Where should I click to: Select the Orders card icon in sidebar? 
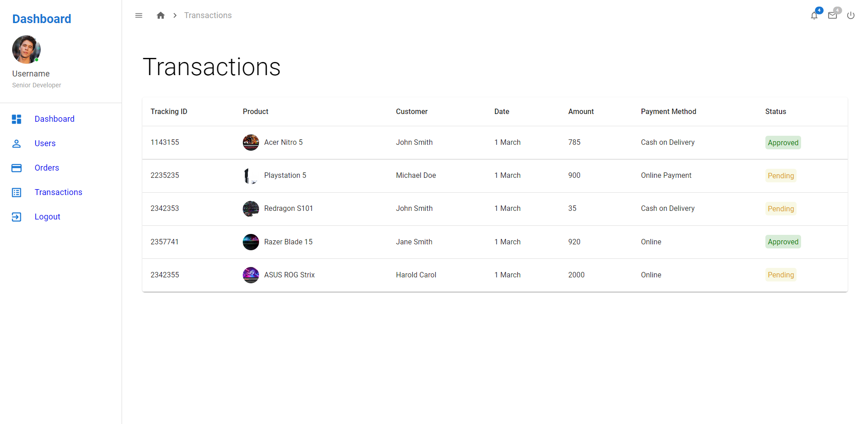click(17, 168)
